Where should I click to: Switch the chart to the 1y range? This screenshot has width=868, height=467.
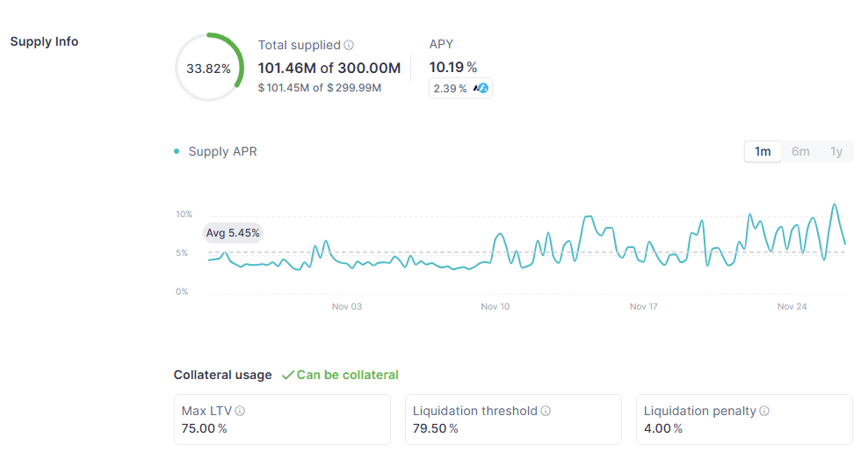pyautogui.click(x=836, y=151)
